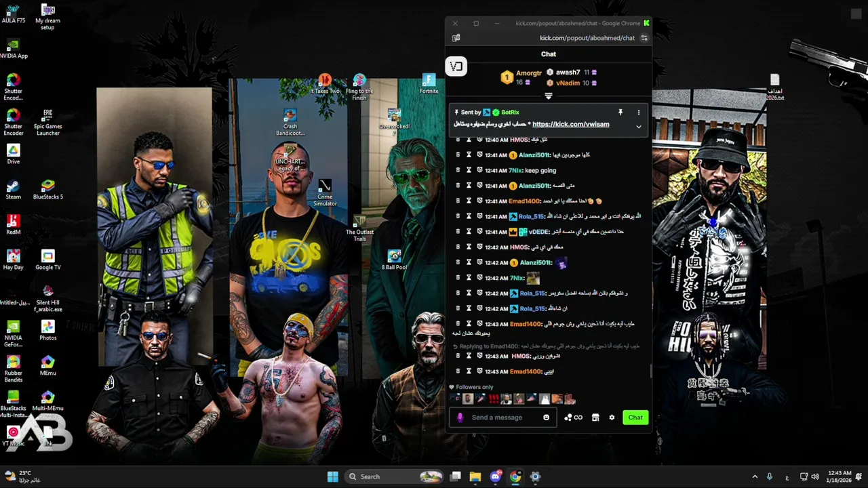The image size is (868, 488).
Task: Click vDEDE username in chat
Action: pos(538,232)
